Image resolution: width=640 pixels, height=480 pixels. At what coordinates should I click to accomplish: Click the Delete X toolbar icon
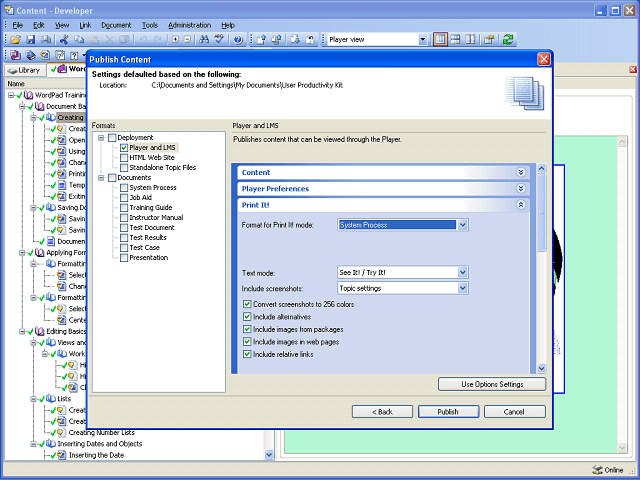point(109,40)
